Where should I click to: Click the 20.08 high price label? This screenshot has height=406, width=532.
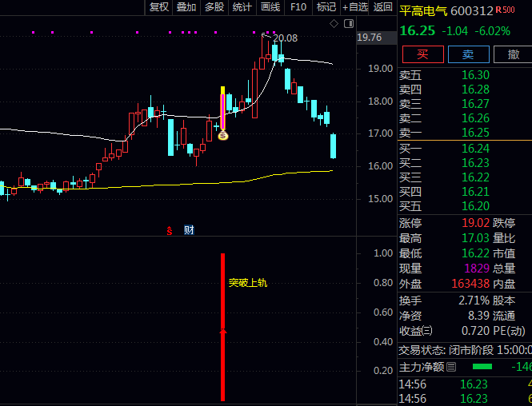[x=285, y=38]
